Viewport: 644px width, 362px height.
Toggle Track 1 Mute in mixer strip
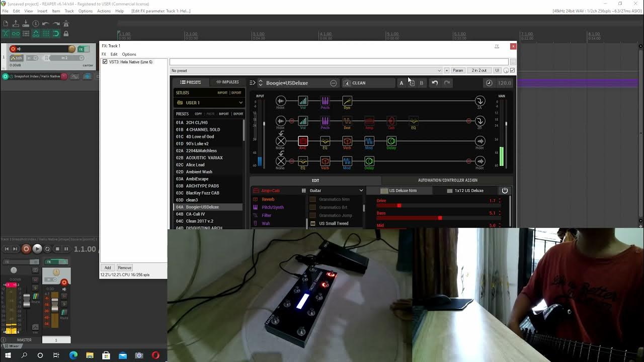pos(64,296)
